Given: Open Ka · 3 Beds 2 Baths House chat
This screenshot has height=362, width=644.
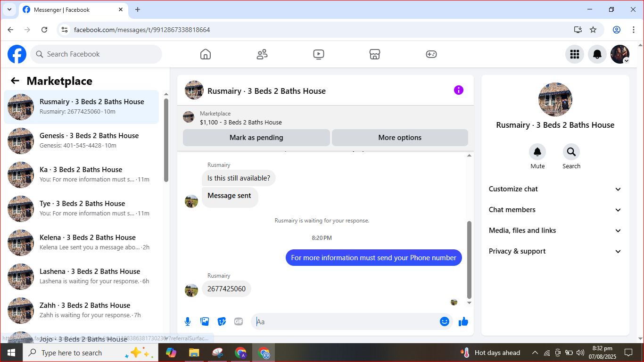Looking at the screenshot, I should click(82, 175).
